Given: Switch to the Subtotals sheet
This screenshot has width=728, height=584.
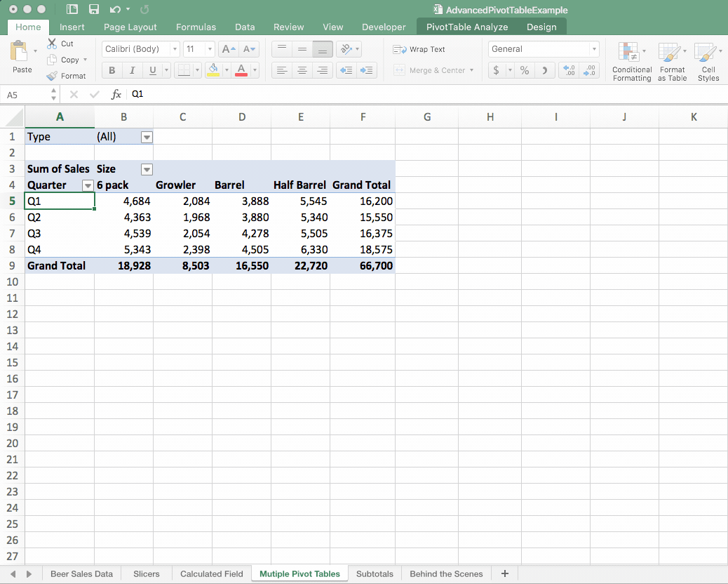Looking at the screenshot, I should (375, 573).
